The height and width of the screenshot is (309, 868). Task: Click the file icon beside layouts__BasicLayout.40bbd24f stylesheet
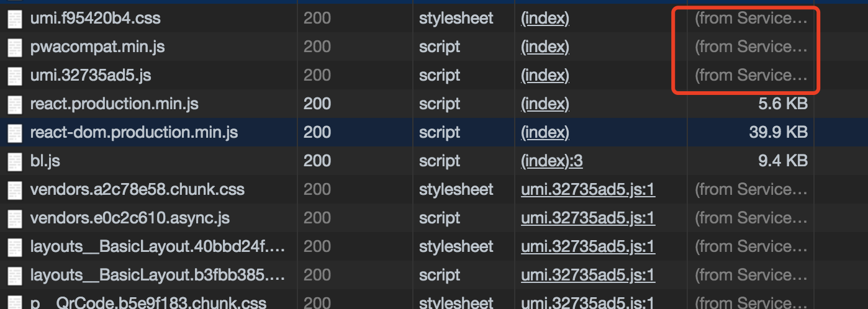tap(14, 247)
